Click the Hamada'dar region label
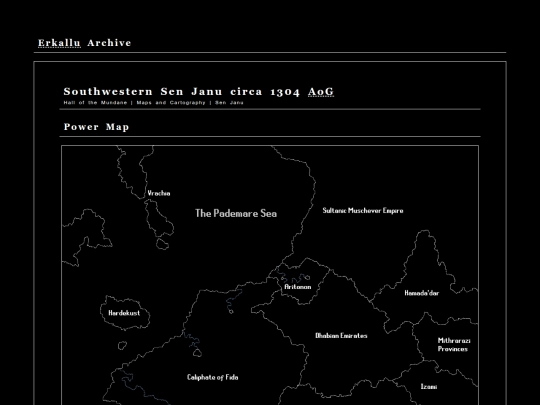Image resolution: width=540 pixels, height=405 pixels. (x=422, y=293)
